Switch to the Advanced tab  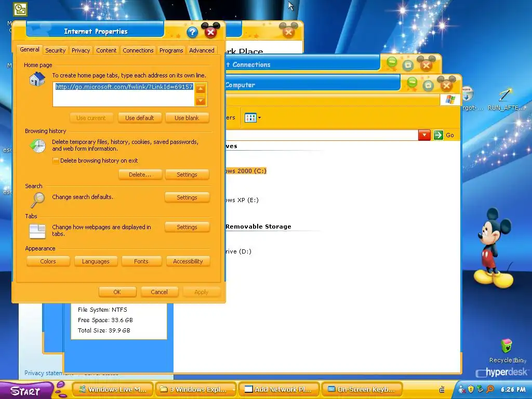(x=202, y=50)
